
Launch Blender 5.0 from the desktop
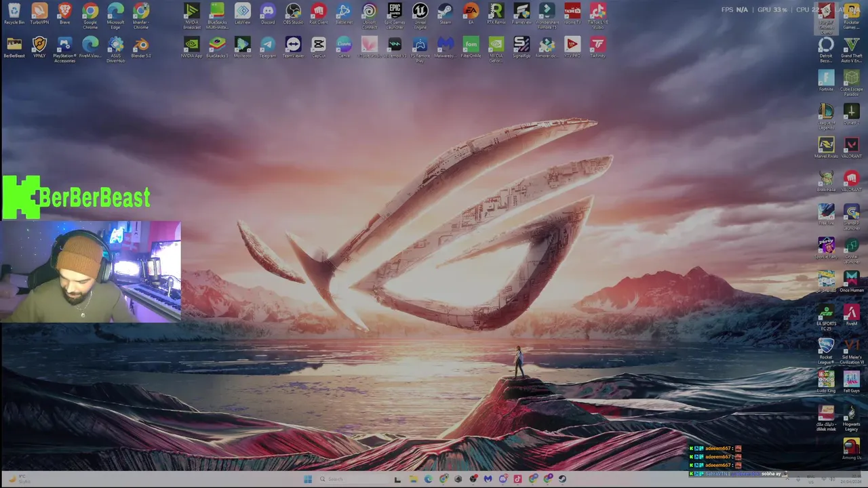pyautogui.click(x=141, y=47)
